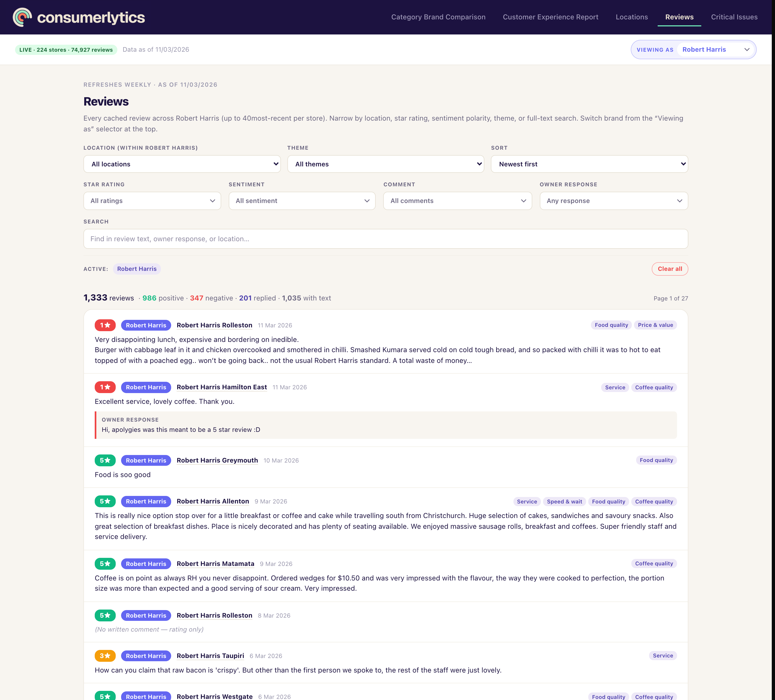Open the Newest first sort dropdown
The height and width of the screenshot is (700, 775).
[589, 164]
